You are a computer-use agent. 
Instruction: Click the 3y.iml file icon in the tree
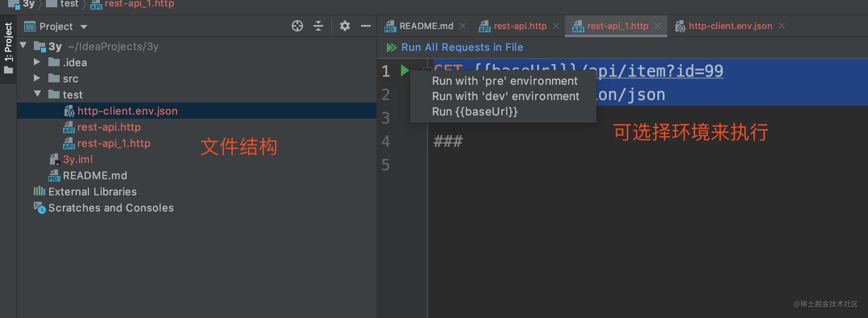point(54,159)
